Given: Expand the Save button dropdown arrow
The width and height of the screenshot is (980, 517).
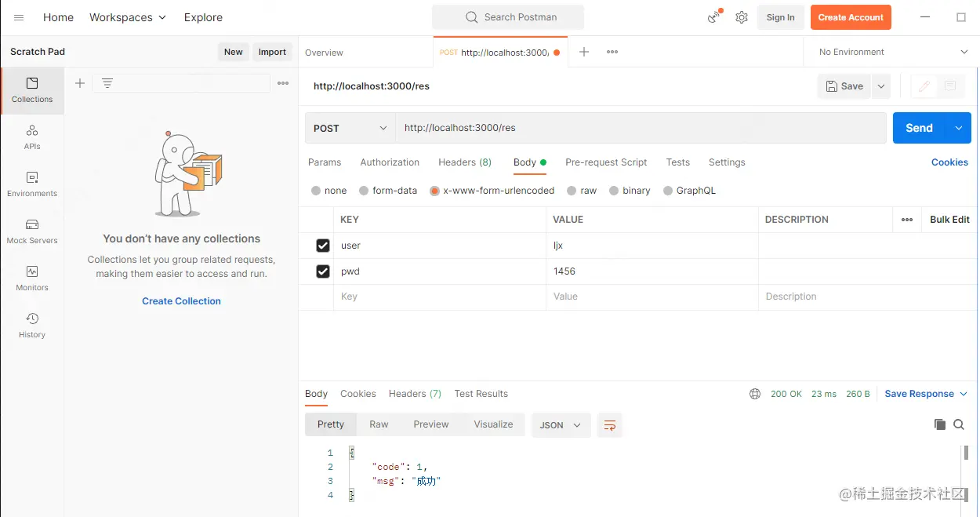Looking at the screenshot, I should (x=881, y=86).
